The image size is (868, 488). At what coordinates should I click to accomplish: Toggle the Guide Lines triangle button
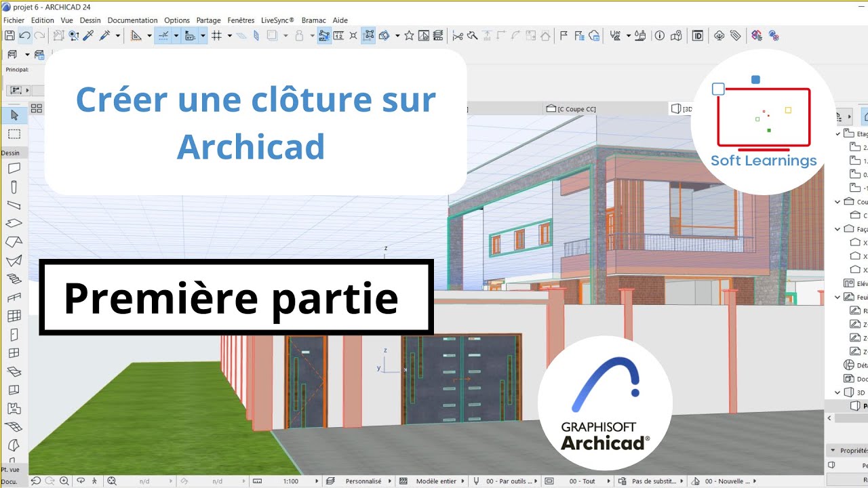point(136,35)
